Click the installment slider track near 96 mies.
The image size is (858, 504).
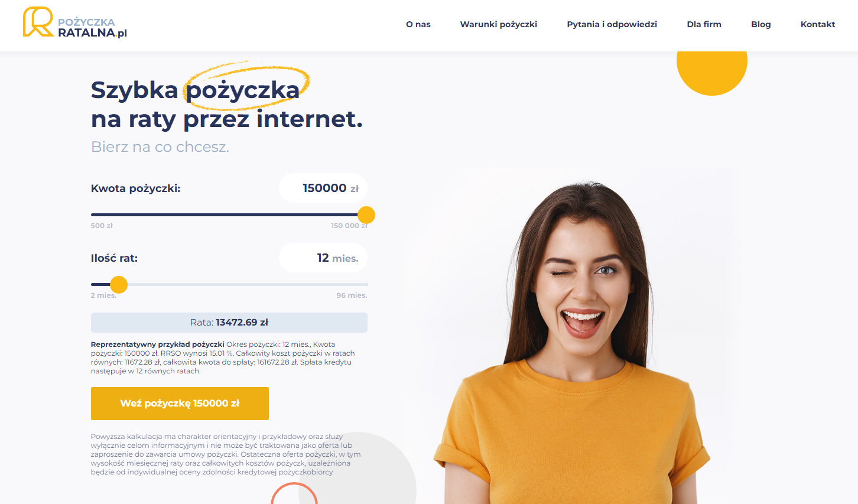click(355, 285)
